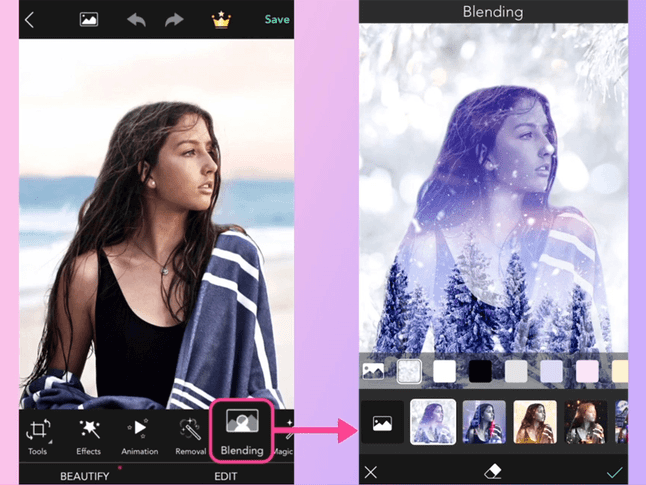Screen dimensions: 646x485
Task: Pick the black color swatch
Action: tap(481, 372)
